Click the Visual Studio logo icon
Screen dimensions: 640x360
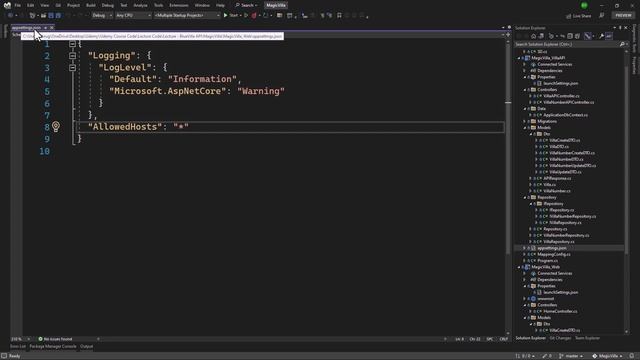tap(7, 5)
